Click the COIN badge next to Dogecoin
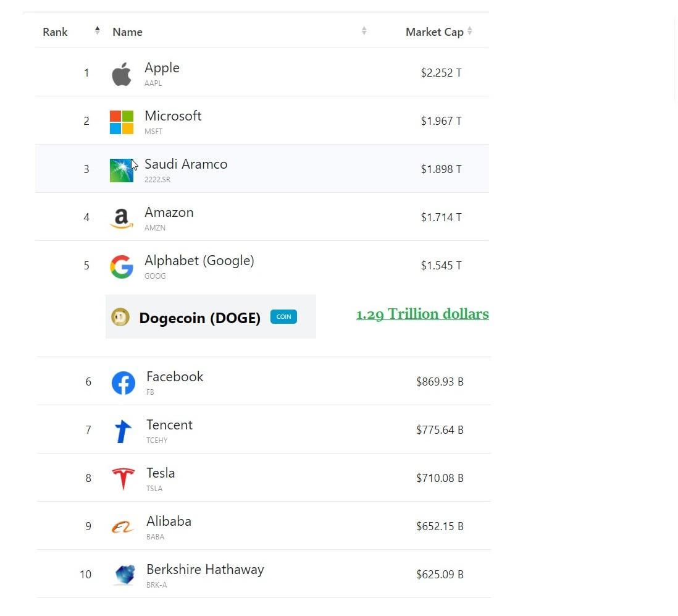Viewport: 678px width, 616px height. pyautogui.click(x=283, y=316)
